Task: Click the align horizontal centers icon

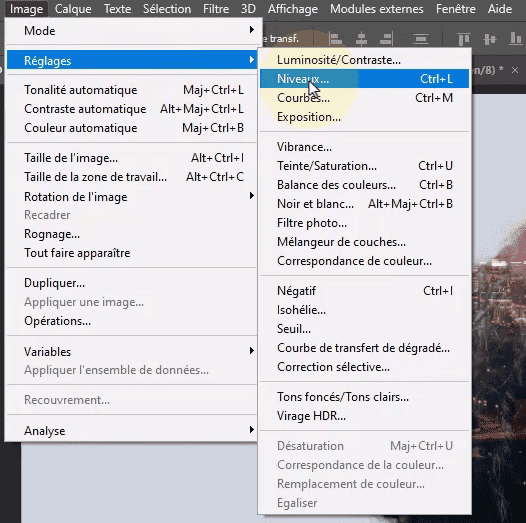Action: (x=361, y=39)
